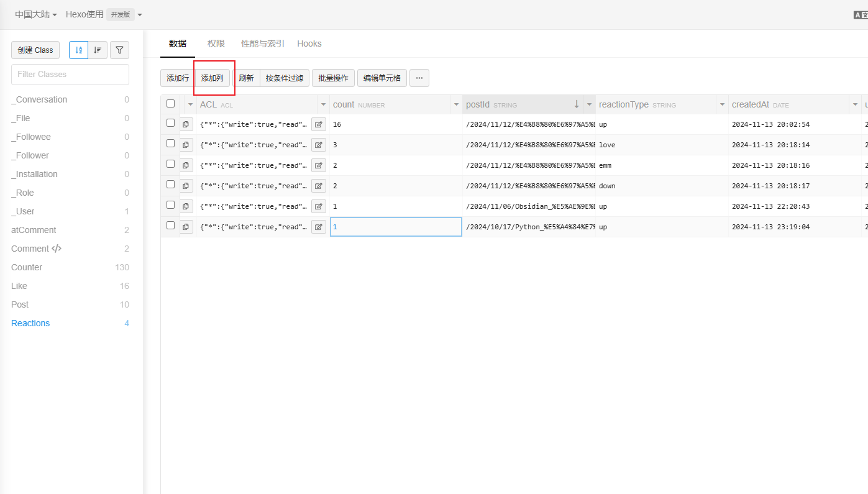
Task: Open the count column dropdown arrow
Action: tap(456, 104)
